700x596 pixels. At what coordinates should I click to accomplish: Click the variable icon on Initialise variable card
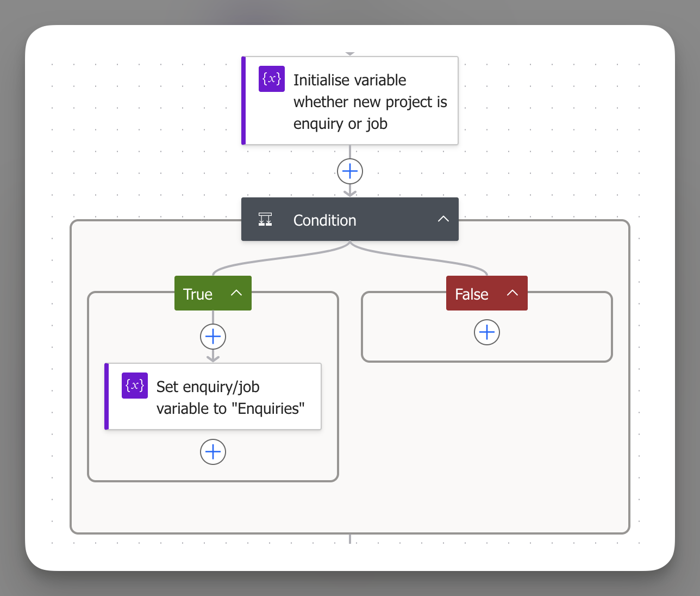coord(271,79)
